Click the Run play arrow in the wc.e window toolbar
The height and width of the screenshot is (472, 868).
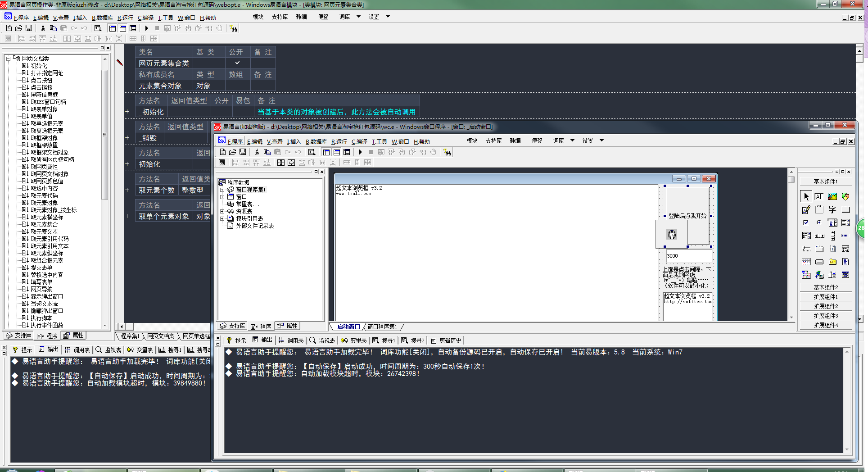tap(360, 152)
